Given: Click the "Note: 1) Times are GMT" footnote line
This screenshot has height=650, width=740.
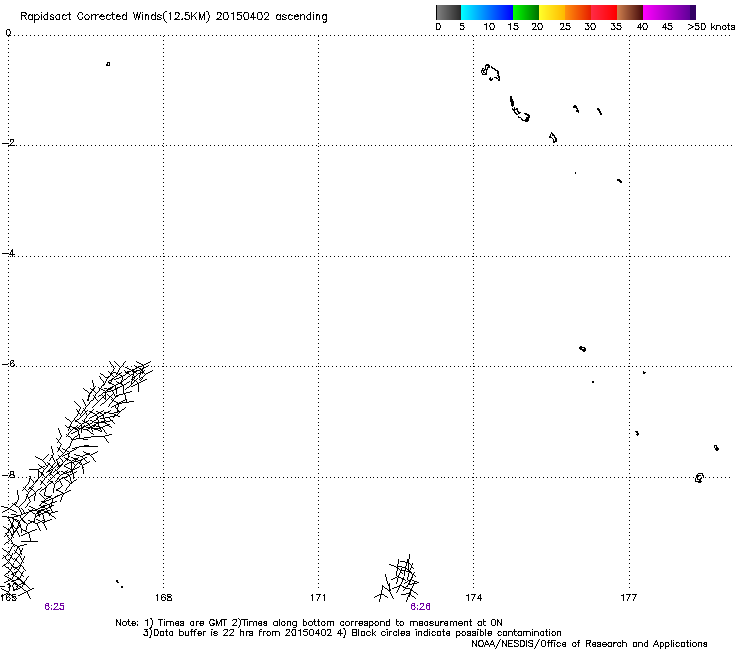Looking at the screenshot, I should click(x=309, y=623).
